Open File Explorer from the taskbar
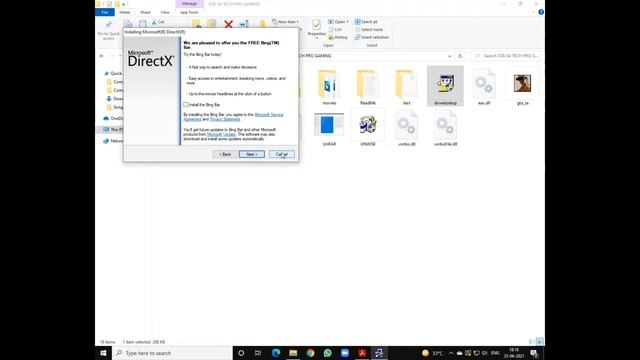This screenshot has width=640, height=360. click(293, 353)
